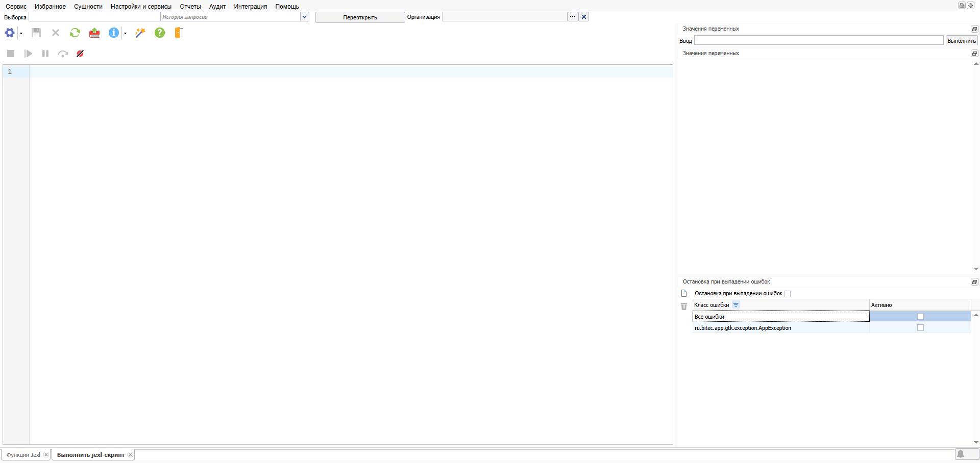Open dropdown arrow next to info icon
980x463 pixels.
[x=125, y=33]
